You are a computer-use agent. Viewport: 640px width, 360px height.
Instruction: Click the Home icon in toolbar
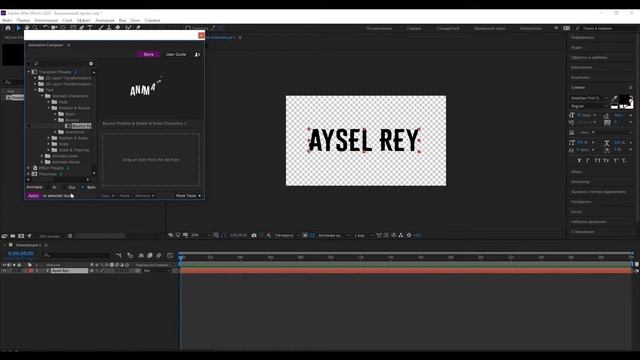[8, 28]
